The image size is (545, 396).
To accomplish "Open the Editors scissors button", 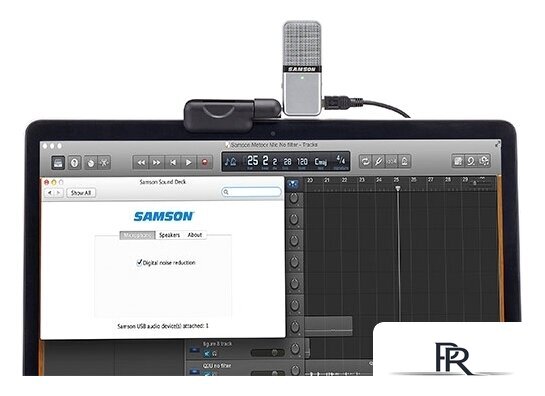I will coord(104,162).
